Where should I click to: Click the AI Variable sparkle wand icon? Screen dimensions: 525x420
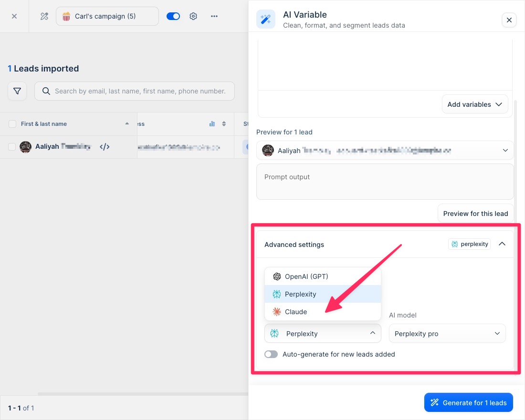coord(266,20)
